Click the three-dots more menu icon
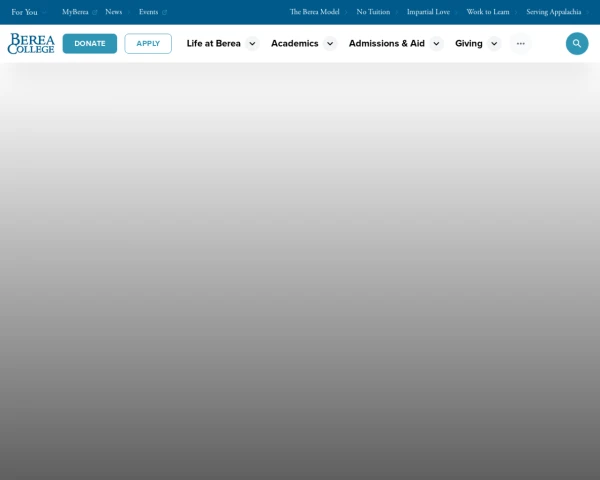Viewport: 600px width, 480px height. click(x=520, y=44)
